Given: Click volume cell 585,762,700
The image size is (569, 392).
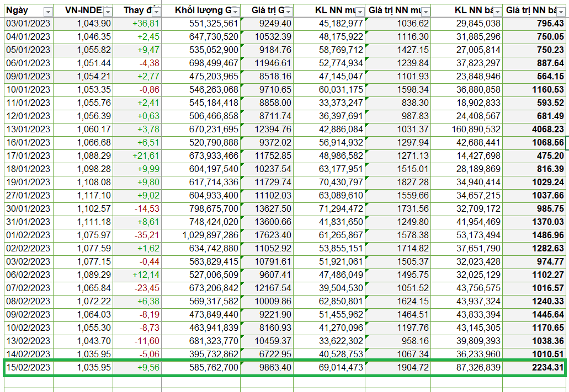Looking at the screenshot, I should coord(201,368).
